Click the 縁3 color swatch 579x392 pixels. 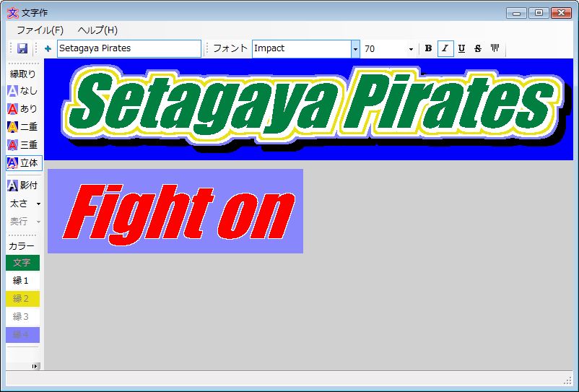click(22, 316)
